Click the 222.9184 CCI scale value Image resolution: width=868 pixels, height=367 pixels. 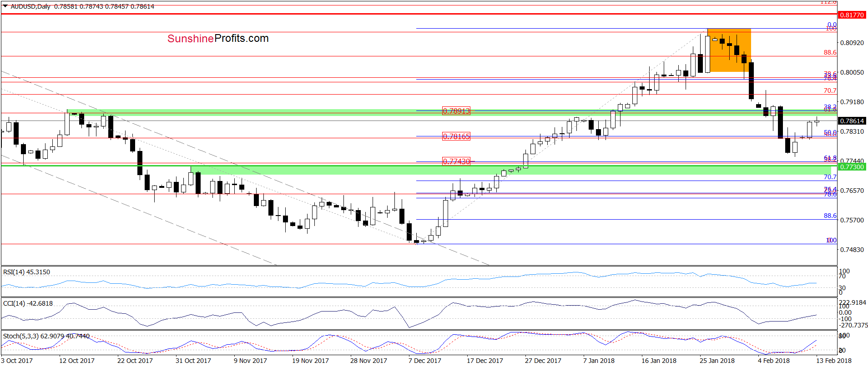(853, 302)
